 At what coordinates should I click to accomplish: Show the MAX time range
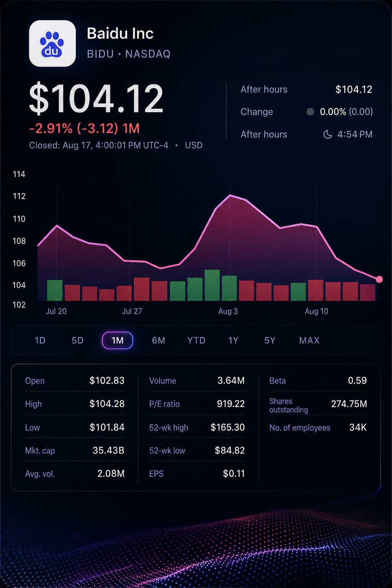tap(309, 340)
